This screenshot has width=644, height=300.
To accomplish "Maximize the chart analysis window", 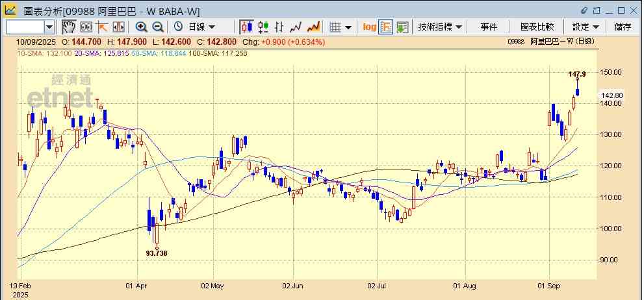I will coord(621,10).
